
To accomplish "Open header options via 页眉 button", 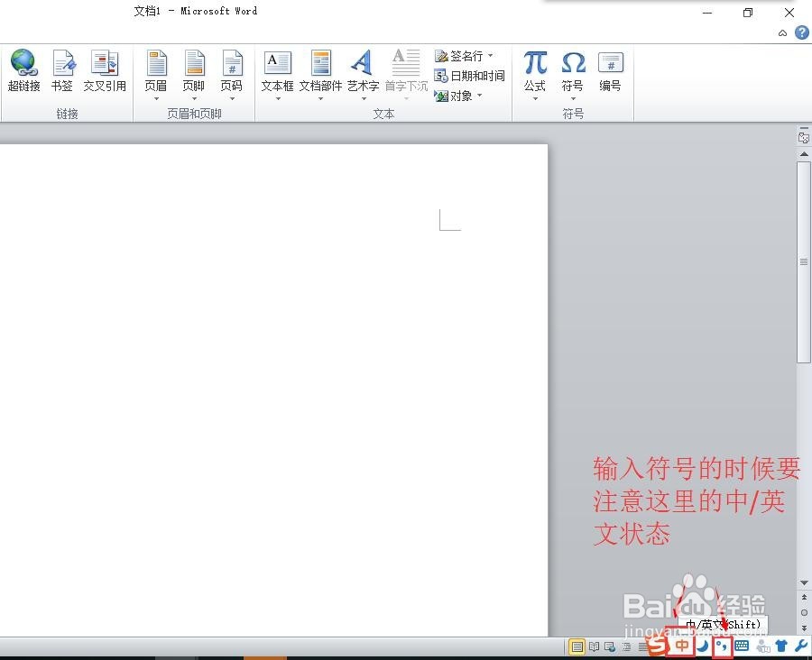I will (x=156, y=70).
